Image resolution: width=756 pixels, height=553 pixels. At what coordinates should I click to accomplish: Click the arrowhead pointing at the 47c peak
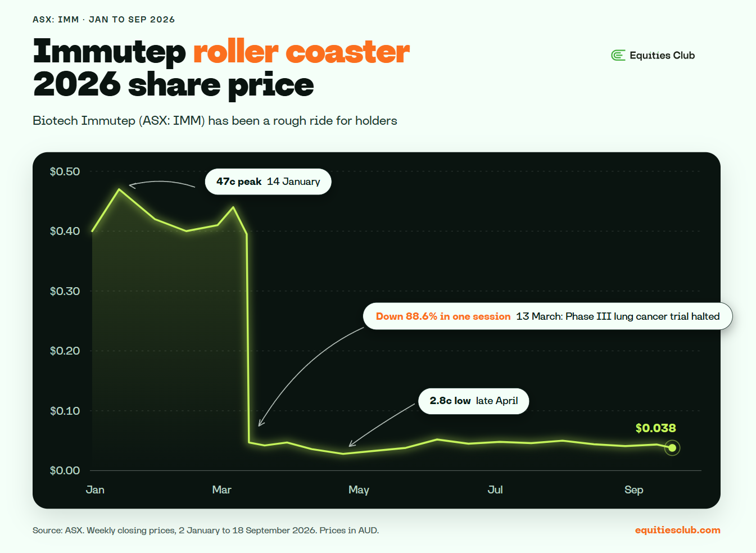[x=133, y=185]
